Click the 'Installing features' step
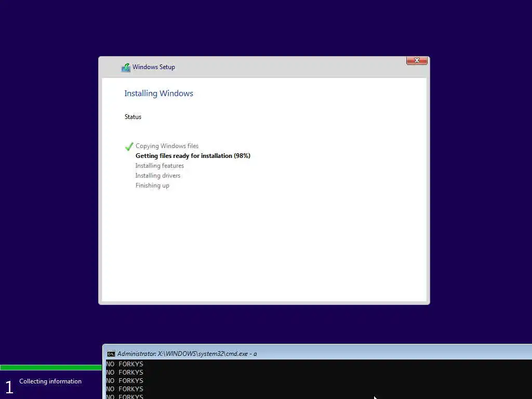 [159, 166]
